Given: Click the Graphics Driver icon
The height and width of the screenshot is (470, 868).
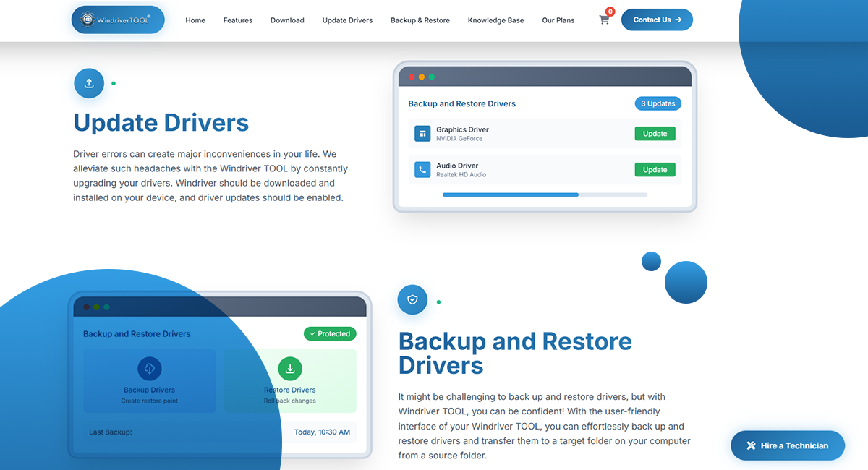Looking at the screenshot, I should [422, 134].
